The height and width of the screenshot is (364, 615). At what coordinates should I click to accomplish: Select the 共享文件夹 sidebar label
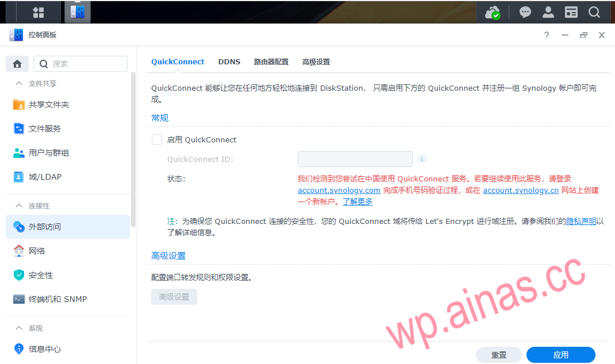tap(49, 104)
